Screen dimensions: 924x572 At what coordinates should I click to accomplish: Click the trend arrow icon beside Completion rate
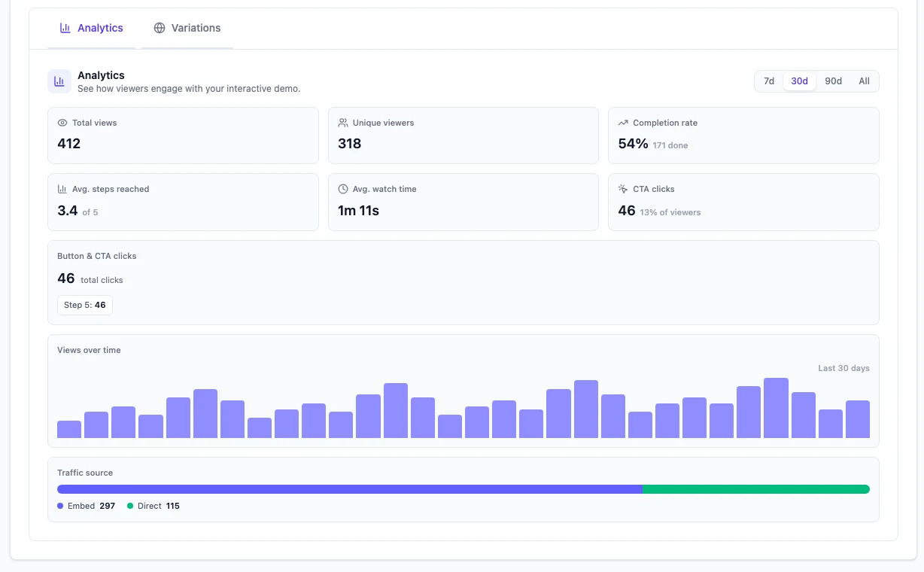[x=623, y=123]
